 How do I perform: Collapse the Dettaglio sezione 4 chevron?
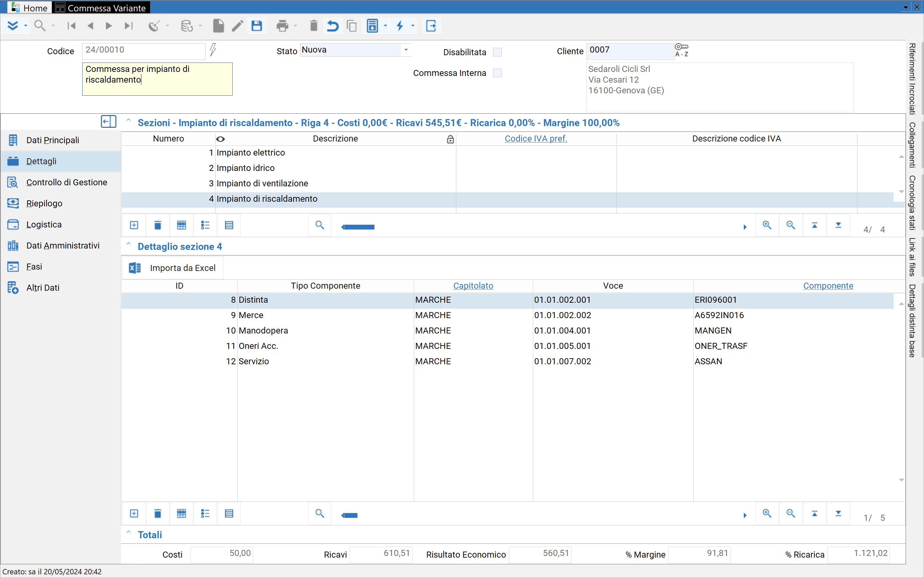[x=129, y=245]
